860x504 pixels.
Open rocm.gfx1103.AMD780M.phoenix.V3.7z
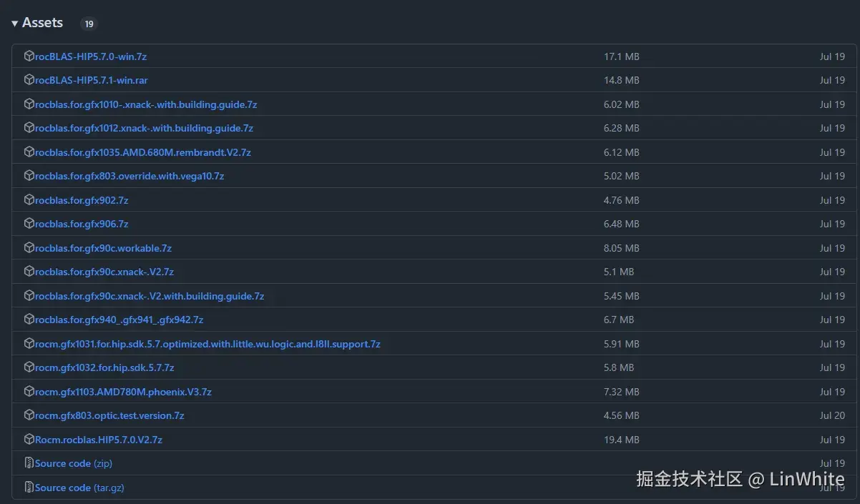[x=124, y=392]
